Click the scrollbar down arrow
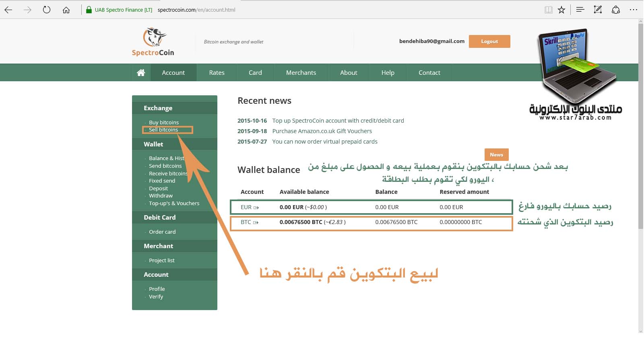Screen dimensions: 644x362 [x=641, y=331]
